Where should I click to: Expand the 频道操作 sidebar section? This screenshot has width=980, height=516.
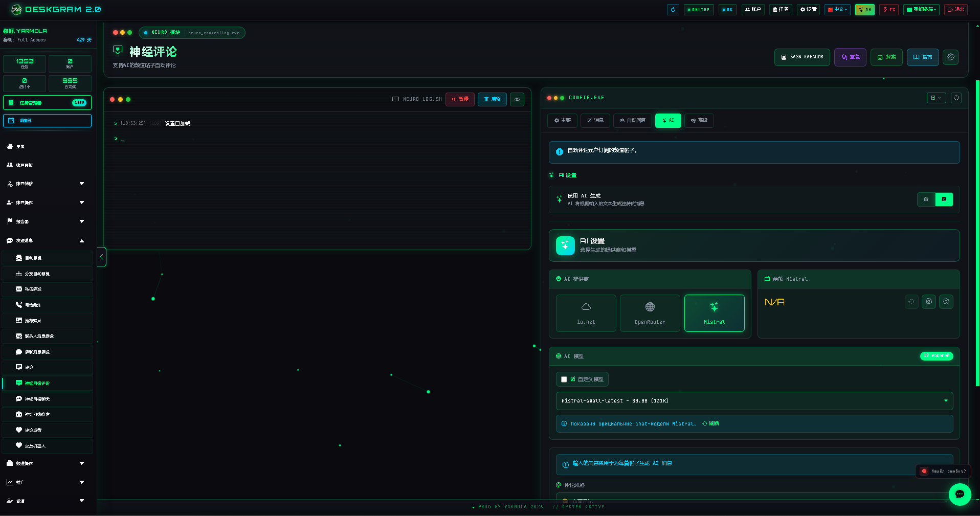pyautogui.click(x=48, y=463)
